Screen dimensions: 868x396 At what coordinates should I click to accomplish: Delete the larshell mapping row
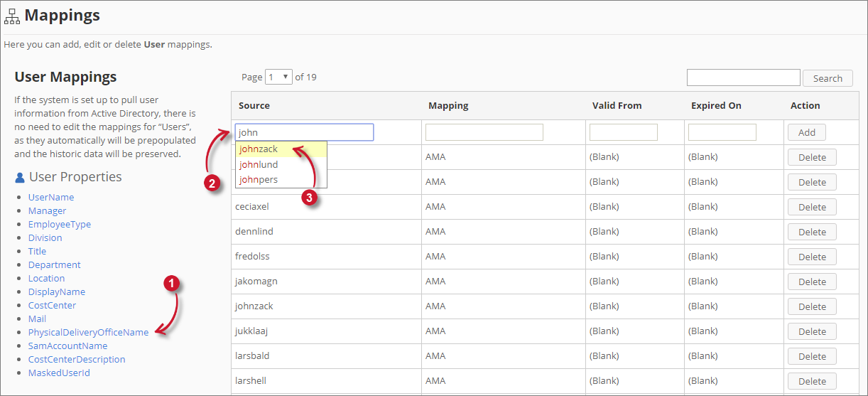pyautogui.click(x=812, y=381)
